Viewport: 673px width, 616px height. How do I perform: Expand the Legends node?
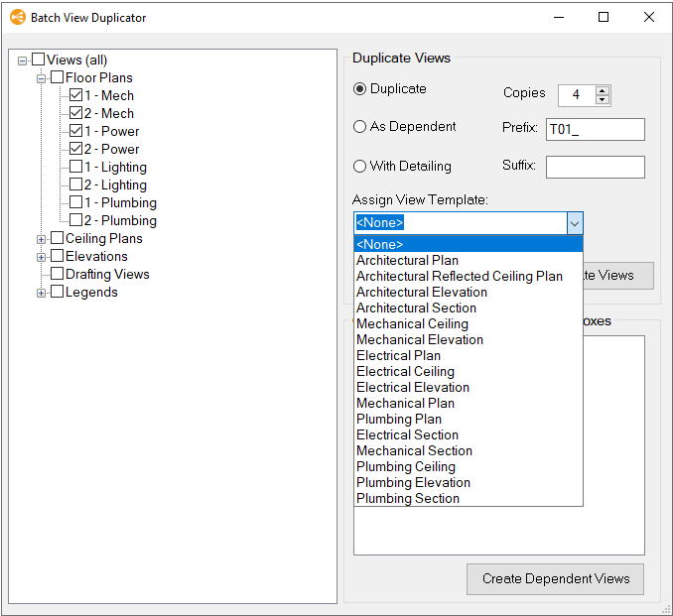coord(42,293)
